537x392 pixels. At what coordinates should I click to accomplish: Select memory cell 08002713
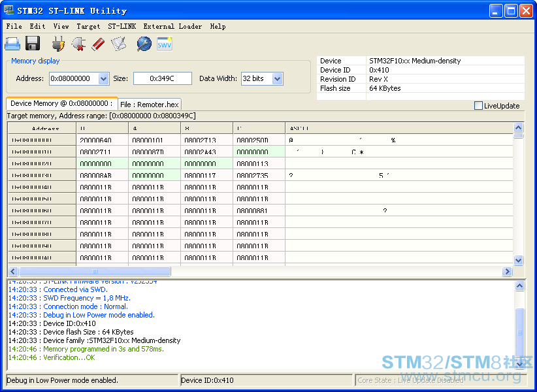pos(207,140)
